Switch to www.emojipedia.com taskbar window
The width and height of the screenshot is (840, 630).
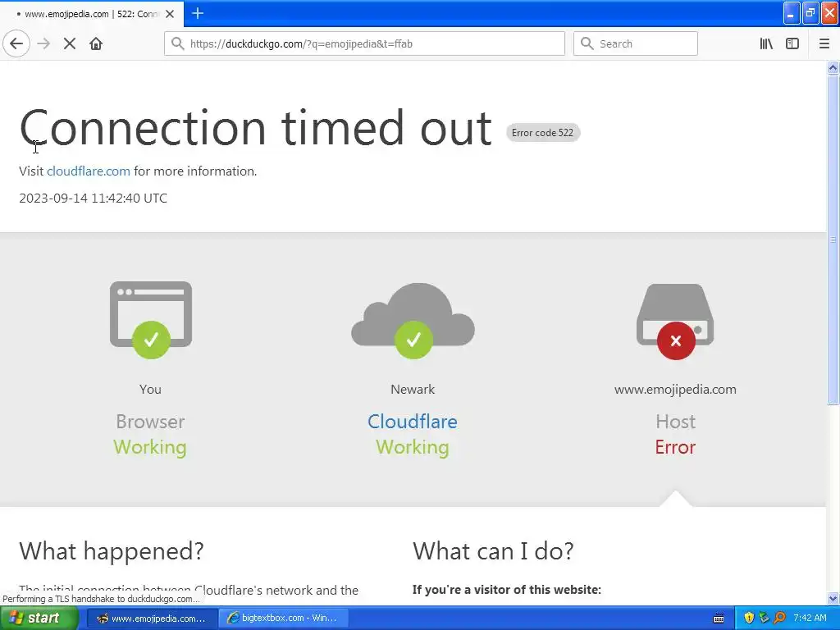coord(152,619)
